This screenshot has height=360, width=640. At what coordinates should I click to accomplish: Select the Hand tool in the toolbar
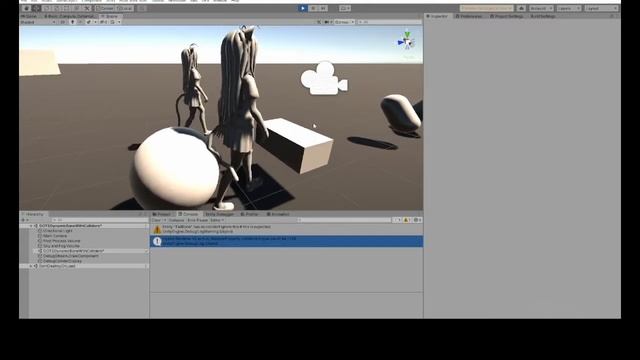(x=27, y=8)
